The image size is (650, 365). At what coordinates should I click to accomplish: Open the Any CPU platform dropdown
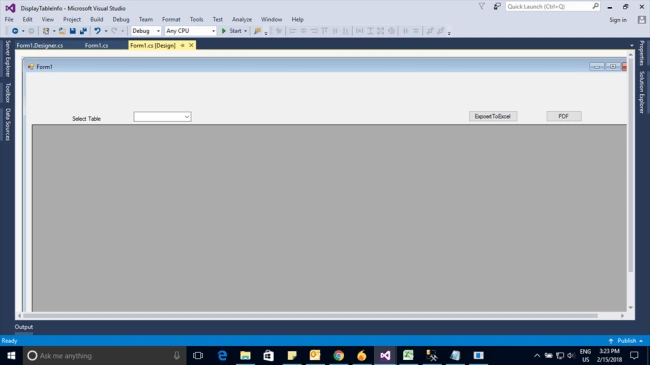pyautogui.click(x=190, y=31)
